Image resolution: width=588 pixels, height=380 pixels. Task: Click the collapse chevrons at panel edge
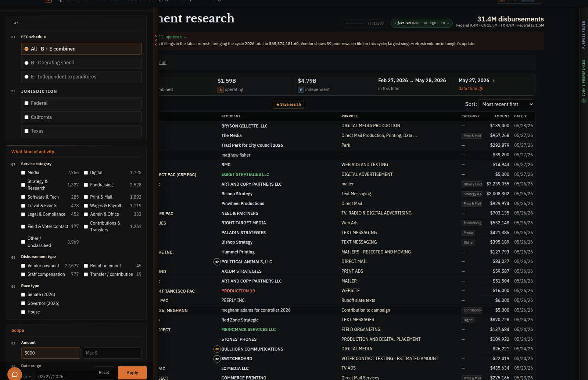click(156, 40)
